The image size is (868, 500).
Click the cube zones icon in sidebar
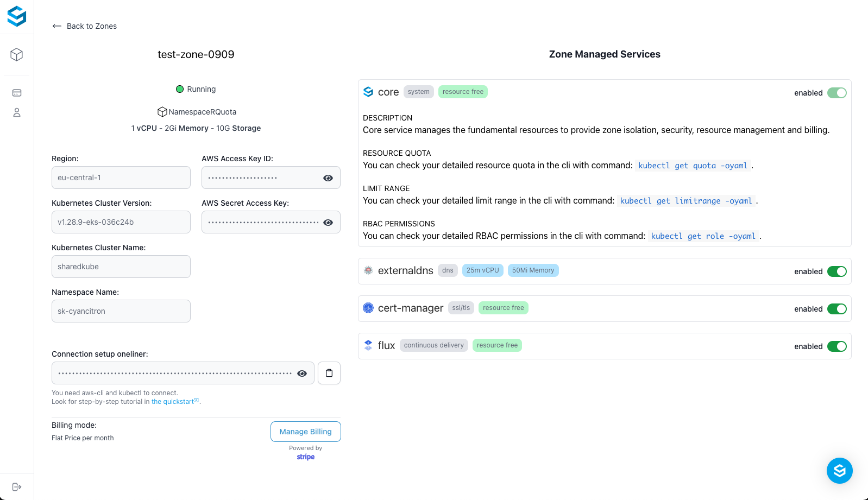[17, 55]
